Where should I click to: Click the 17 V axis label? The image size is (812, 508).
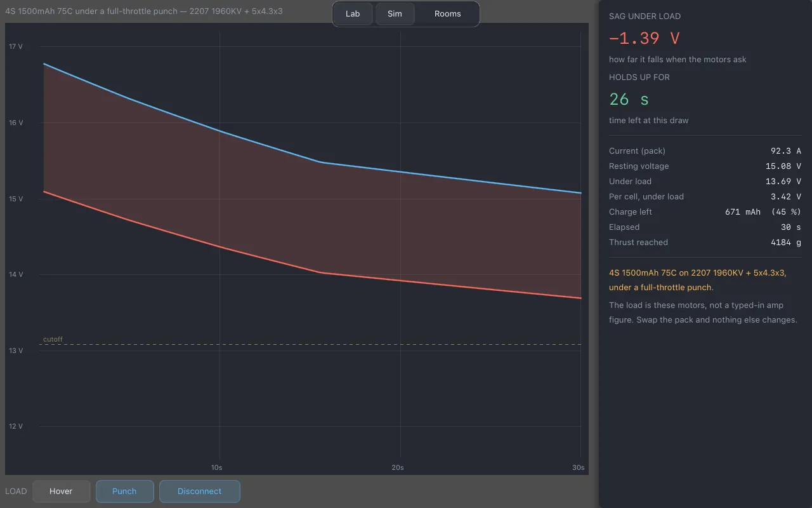(15, 47)
